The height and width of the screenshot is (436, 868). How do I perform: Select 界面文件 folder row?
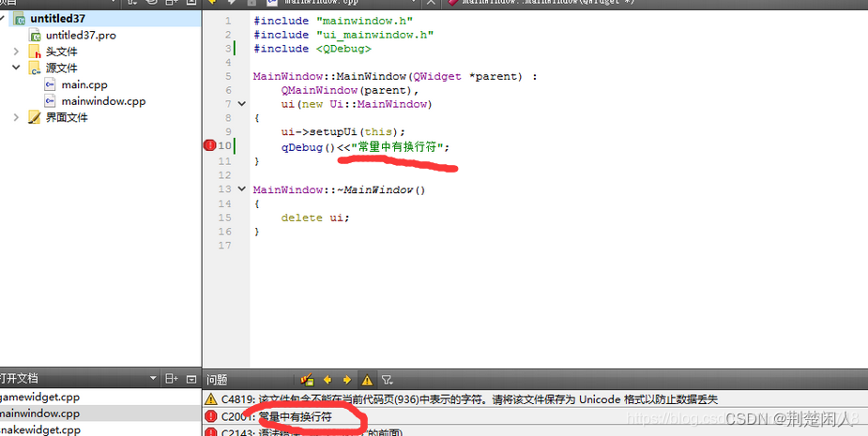click(100, 117)
